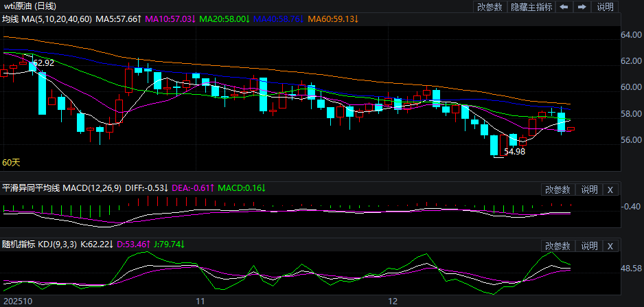
Task: Select the MA10:57.03 value label
Action: coord(171,19)
